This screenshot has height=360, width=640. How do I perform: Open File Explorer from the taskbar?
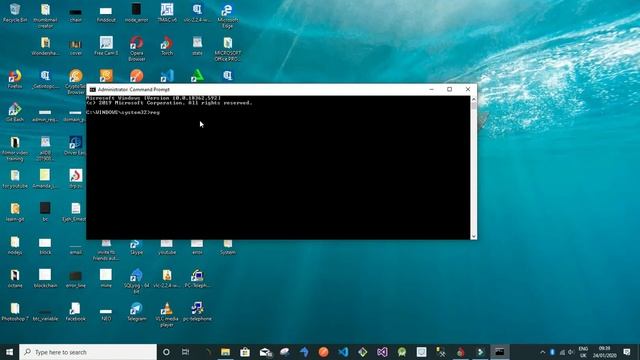click(225, 352)
